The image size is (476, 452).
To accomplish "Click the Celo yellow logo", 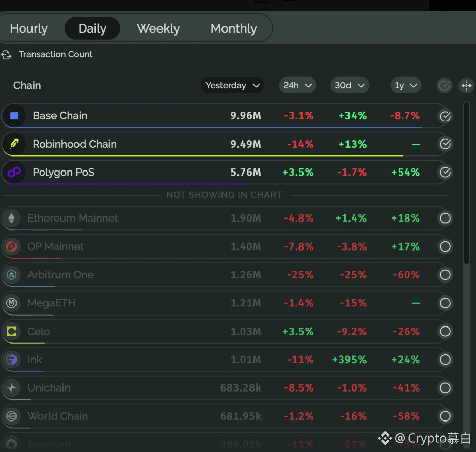I will click(x=11, y=331).
